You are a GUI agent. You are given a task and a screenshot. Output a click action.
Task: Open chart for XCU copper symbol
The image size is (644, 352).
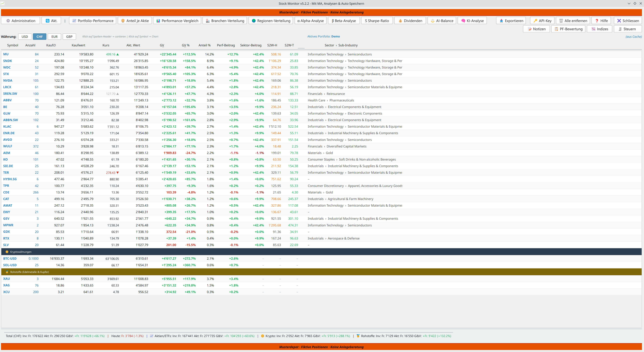[x=6, y=292]
